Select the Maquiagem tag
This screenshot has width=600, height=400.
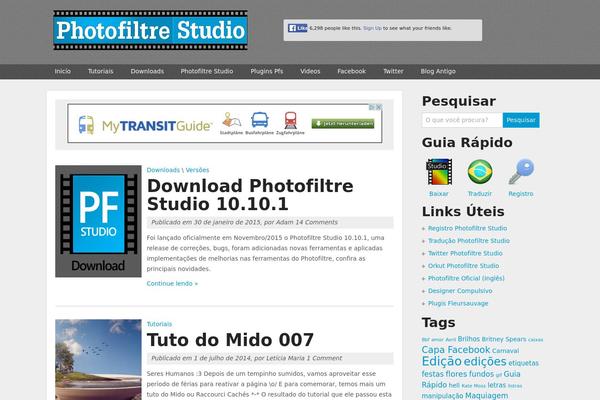[x=487, y=396]
